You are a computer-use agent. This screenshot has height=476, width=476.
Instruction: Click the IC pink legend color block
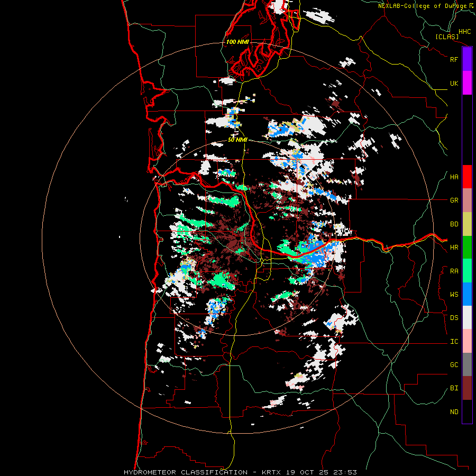point(467,341)
